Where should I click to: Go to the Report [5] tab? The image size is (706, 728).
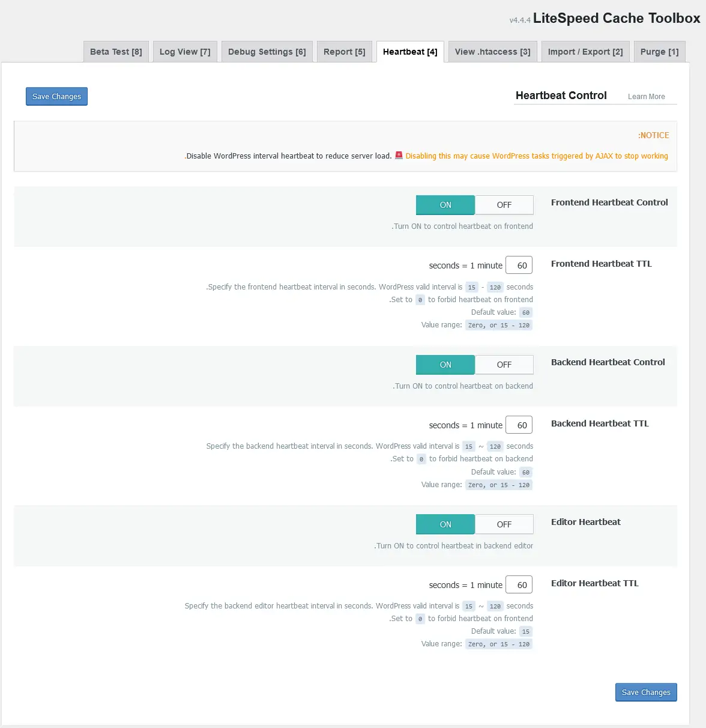pyautogui.click(x=345, y=52)
